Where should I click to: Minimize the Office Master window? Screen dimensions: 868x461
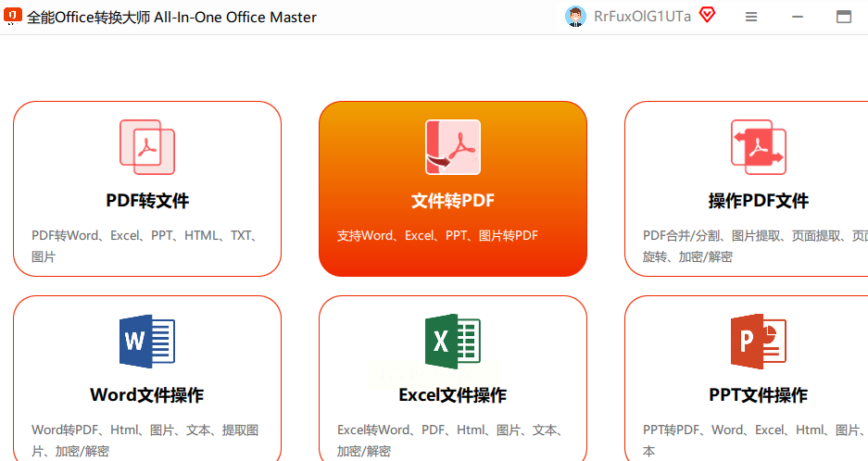point(798,18)
